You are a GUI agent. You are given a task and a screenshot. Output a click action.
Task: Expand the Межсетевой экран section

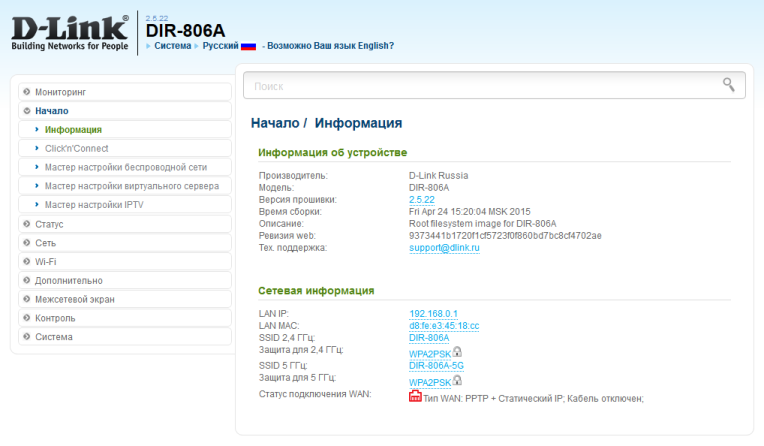[x=125, y=299]
